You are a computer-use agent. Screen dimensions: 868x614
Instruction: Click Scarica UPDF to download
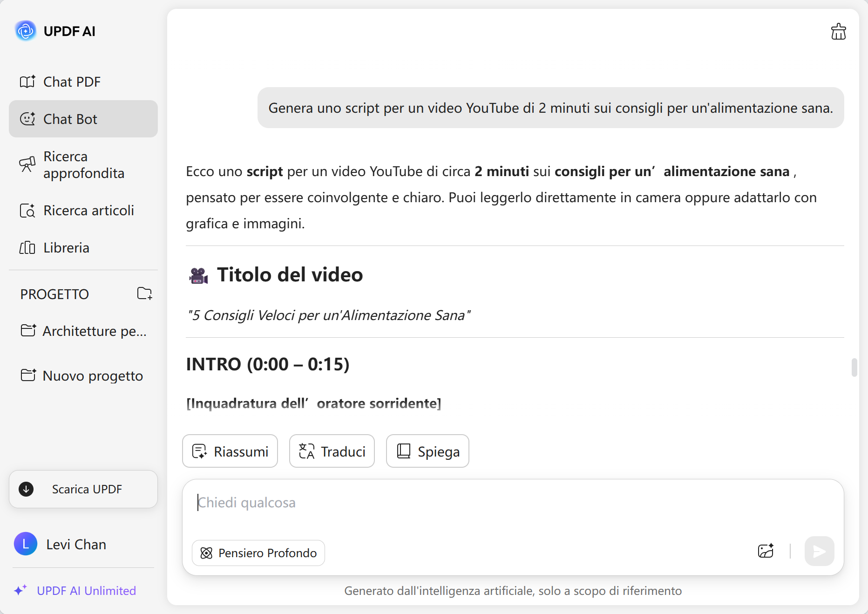(x=83, y=489)
